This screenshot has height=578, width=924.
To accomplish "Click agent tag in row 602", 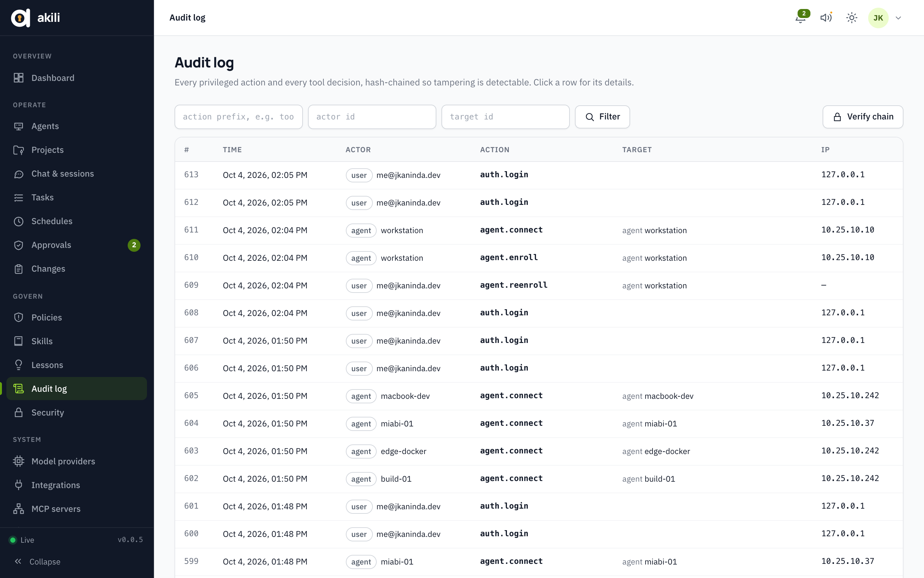I will click(x=361, y=478).
